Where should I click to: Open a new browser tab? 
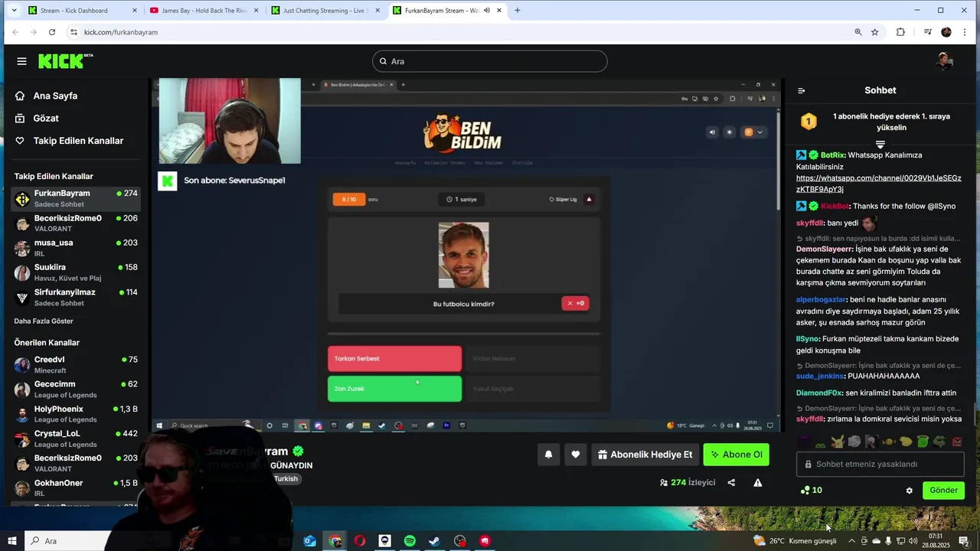click(x=518, y=11)
